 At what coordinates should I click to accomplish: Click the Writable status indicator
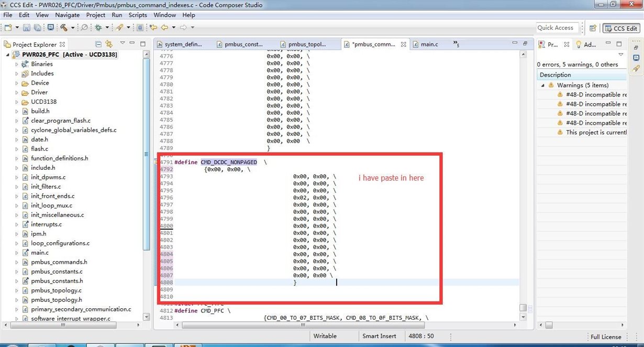point(325,336)
